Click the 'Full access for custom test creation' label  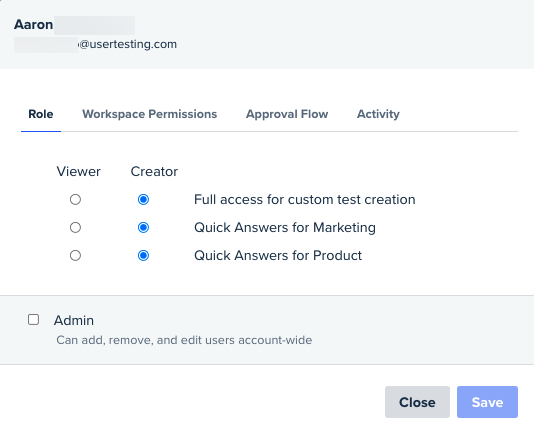[304, 199]
